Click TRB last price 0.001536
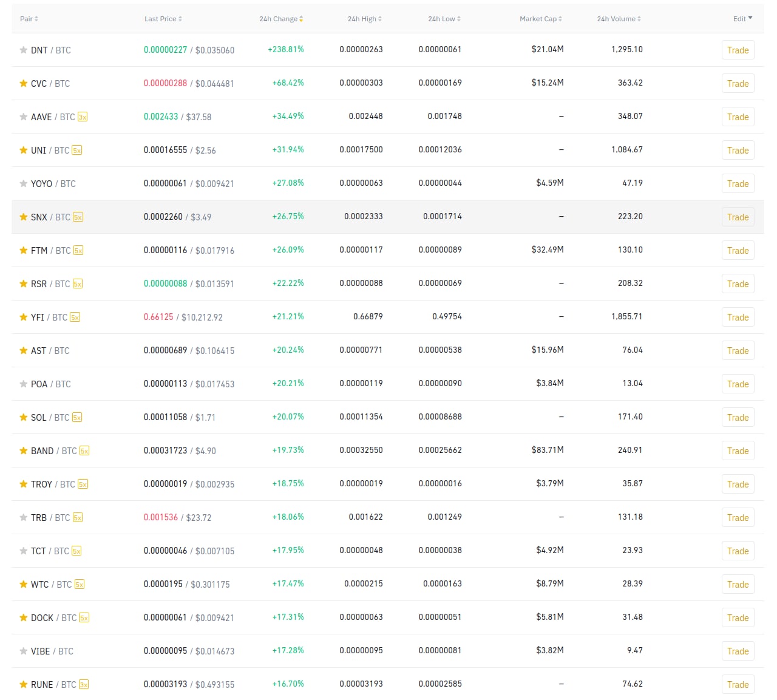777x700 pixels. pyautogui.click(x=161, y=517)
